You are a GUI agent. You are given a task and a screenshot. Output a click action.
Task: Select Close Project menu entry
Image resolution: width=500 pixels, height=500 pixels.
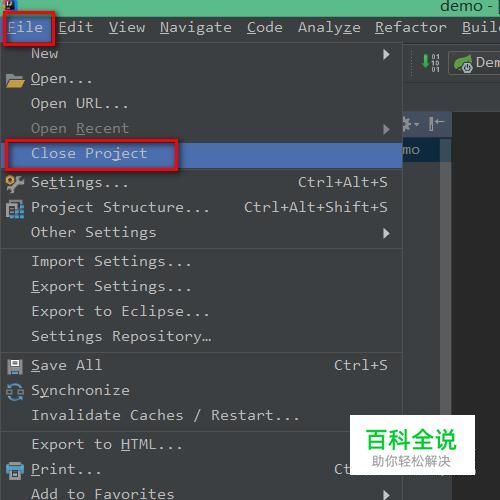(202, 155)
